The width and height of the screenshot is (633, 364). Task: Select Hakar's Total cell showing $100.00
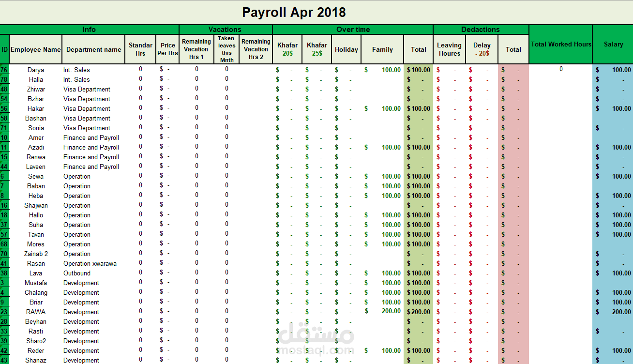418,108
